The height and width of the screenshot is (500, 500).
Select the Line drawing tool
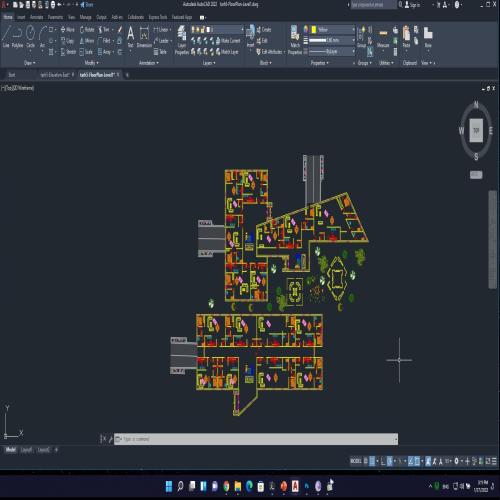[x=6, y=36]
